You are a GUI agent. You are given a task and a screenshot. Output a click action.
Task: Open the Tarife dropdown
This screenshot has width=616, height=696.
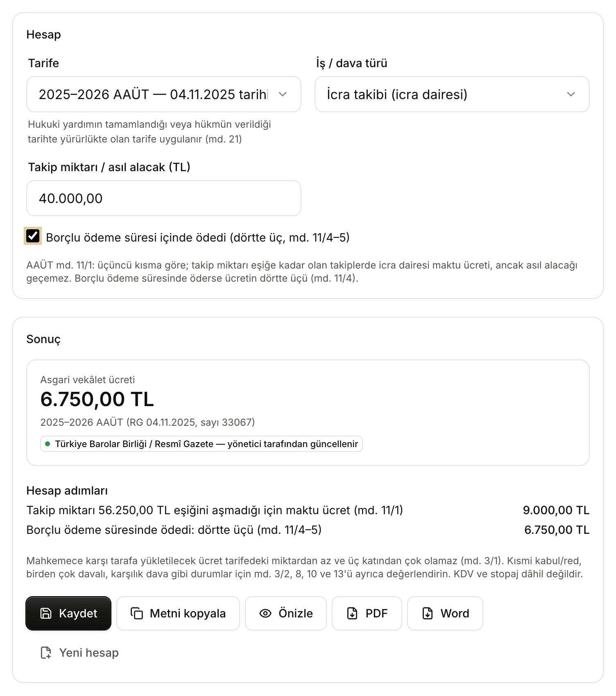click(x=164, y=94)
